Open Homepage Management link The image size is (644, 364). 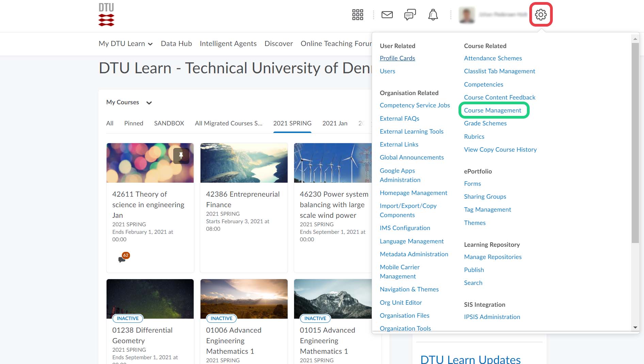coord(413,193)
